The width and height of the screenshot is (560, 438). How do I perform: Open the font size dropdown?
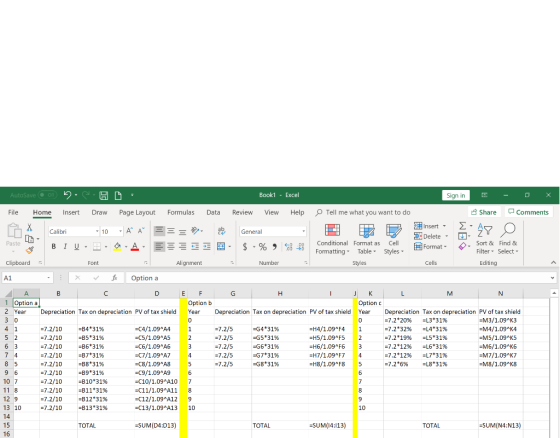point(120,232)
